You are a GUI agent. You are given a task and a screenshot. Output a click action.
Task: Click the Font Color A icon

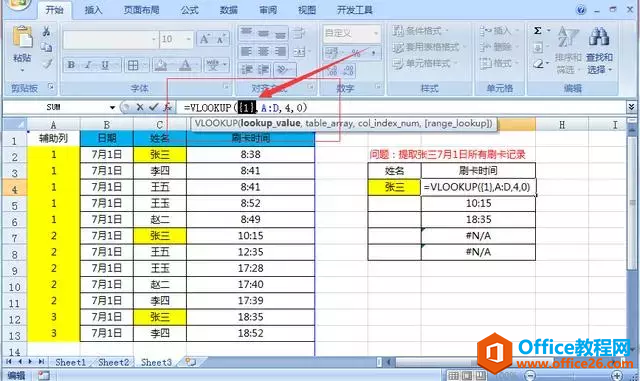coord(185,65)
